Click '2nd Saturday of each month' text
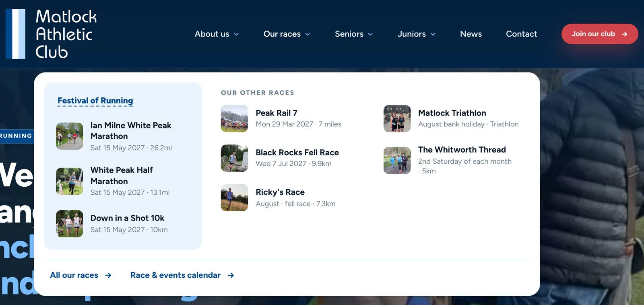The width and height of the screenshot is (644, 305). coord(465,161)
